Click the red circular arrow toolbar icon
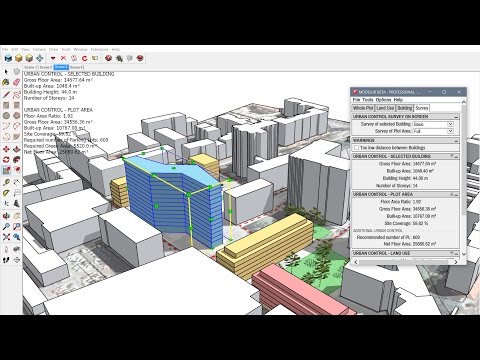This screenshot has height=360, width=480. click(x=84, y=58)
